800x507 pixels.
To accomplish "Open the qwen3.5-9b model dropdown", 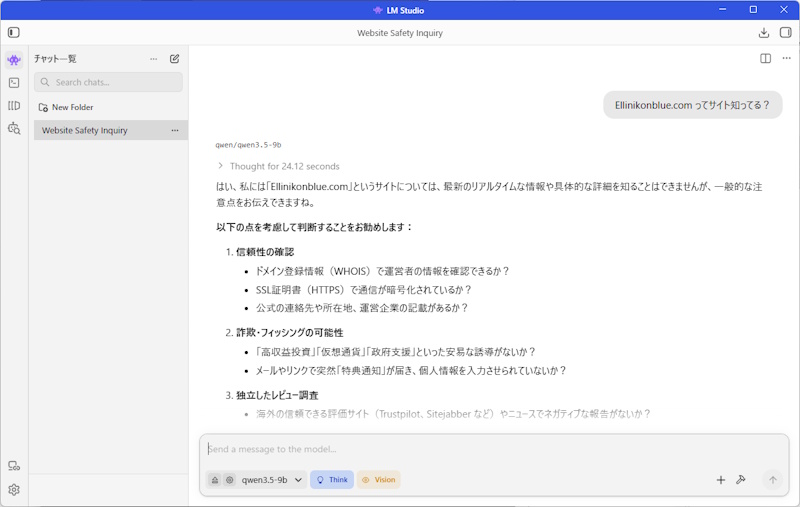I will click(x=271, y=480).
